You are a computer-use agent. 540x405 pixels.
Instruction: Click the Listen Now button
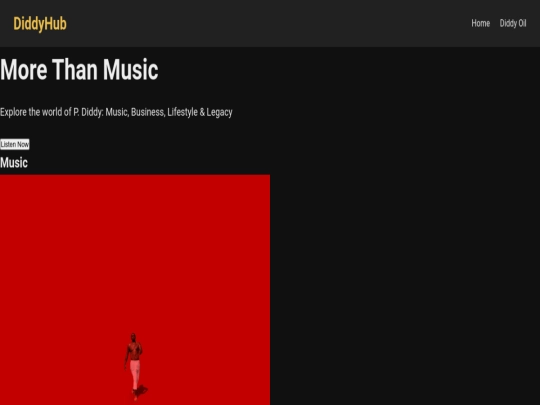tap(15, 144)
